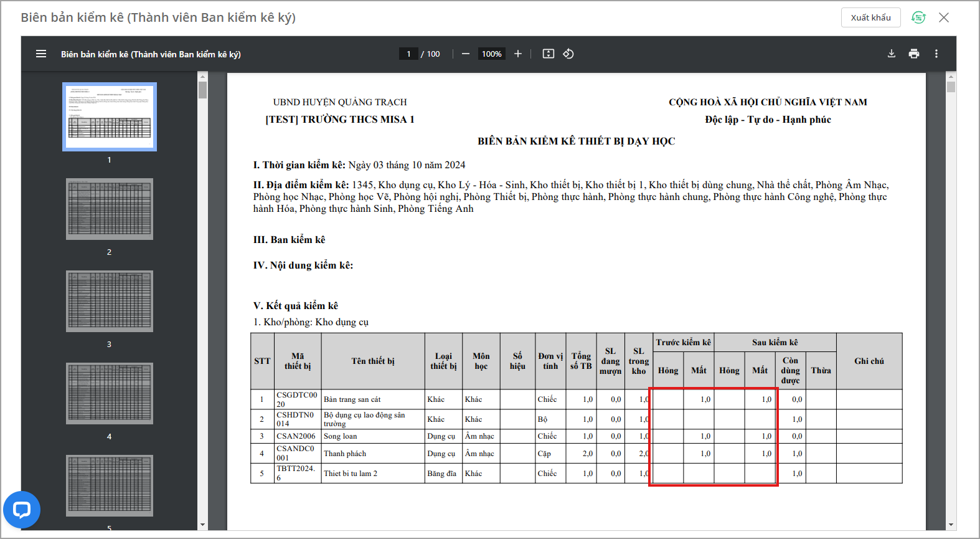This screenshot has width=980, height=539.
Task: Toggle the PDF sidebar menu icon
Action: (x=41, y=54)
